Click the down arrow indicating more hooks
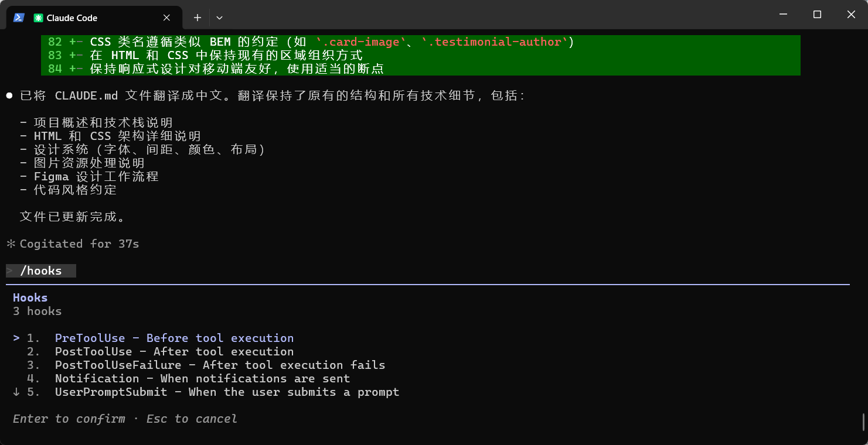The height and width of the screenshot is (445, 868). pos(16,392)
